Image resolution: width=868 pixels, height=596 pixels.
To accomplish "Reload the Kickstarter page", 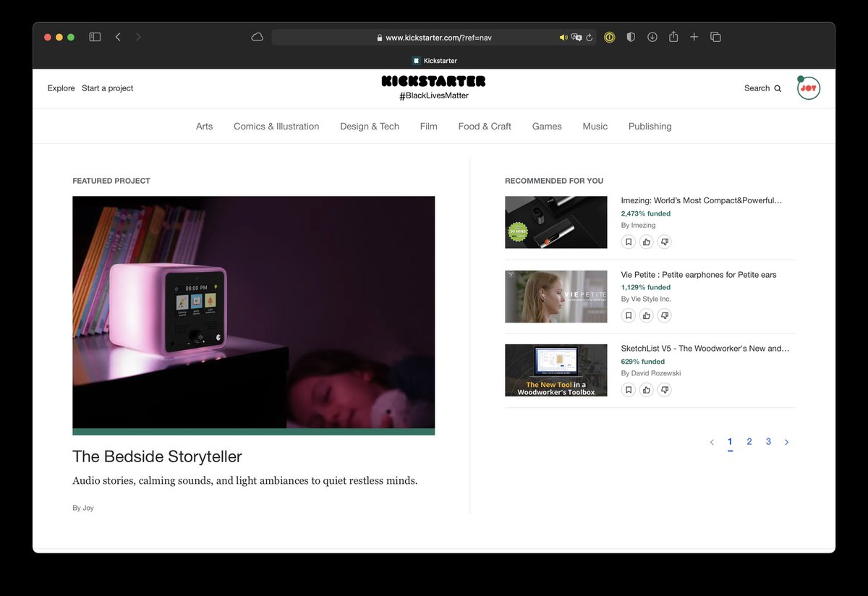I will click(x=590, y=38).
